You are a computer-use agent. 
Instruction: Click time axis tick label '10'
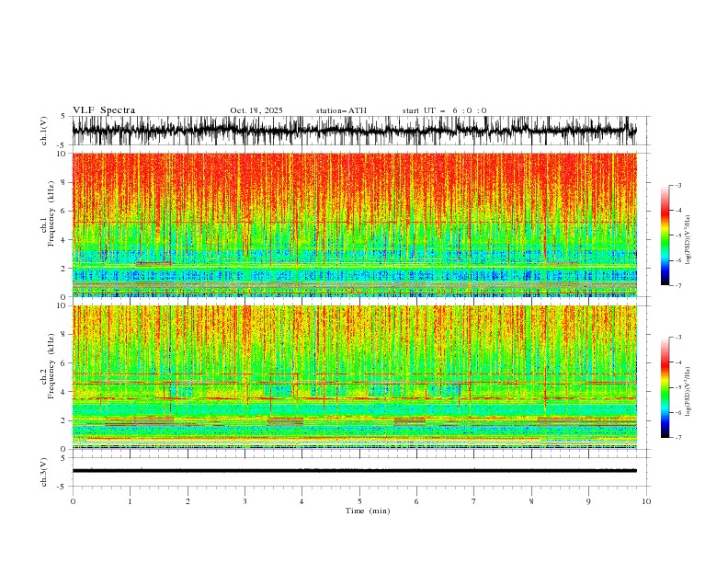coord(646,501)
